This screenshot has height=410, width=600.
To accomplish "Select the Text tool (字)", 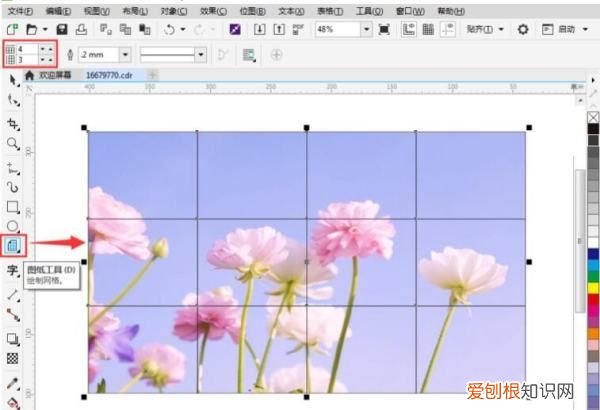I will point(13,271).
